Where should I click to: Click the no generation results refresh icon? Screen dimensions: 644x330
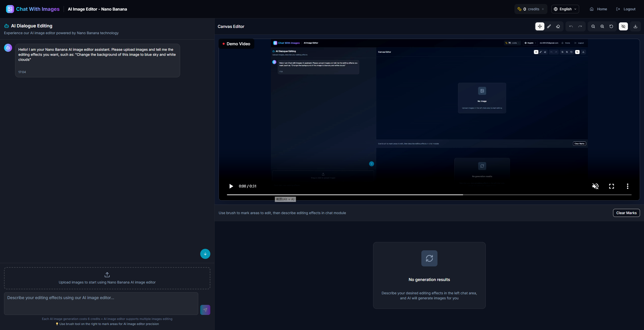pos(429,258)
